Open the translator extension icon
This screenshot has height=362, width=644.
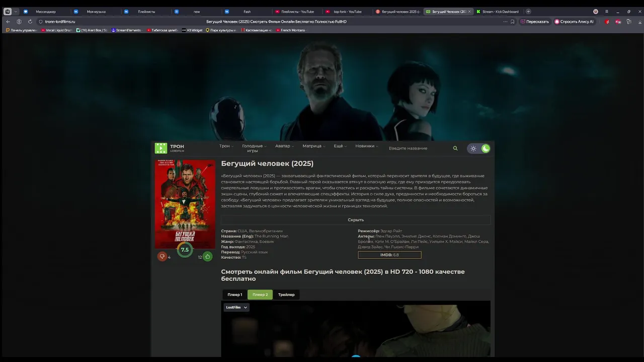pyautogui.click(x=618, y=22)
